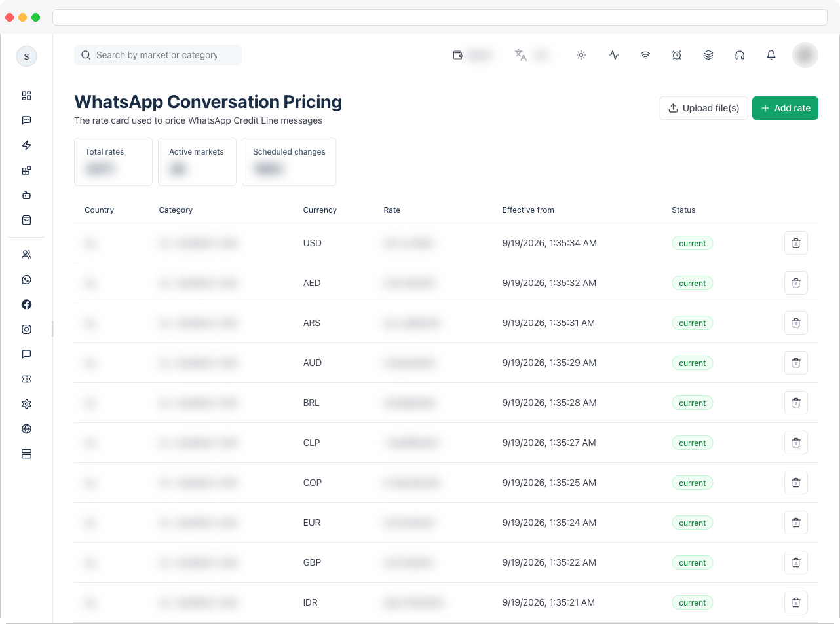Select the IDR currency cell
The width and height of the screenshot is (840, 624).
(311, 602)
